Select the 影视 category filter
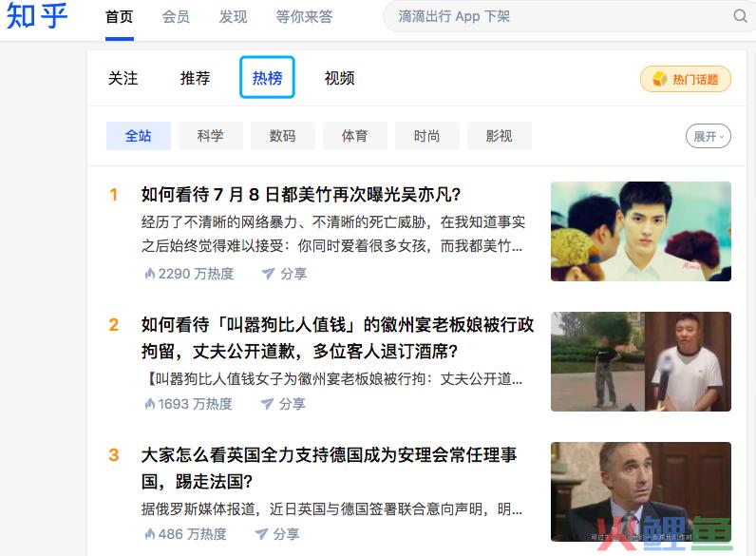Viewport: 756px width, 556px height. [x=500, y=136]
